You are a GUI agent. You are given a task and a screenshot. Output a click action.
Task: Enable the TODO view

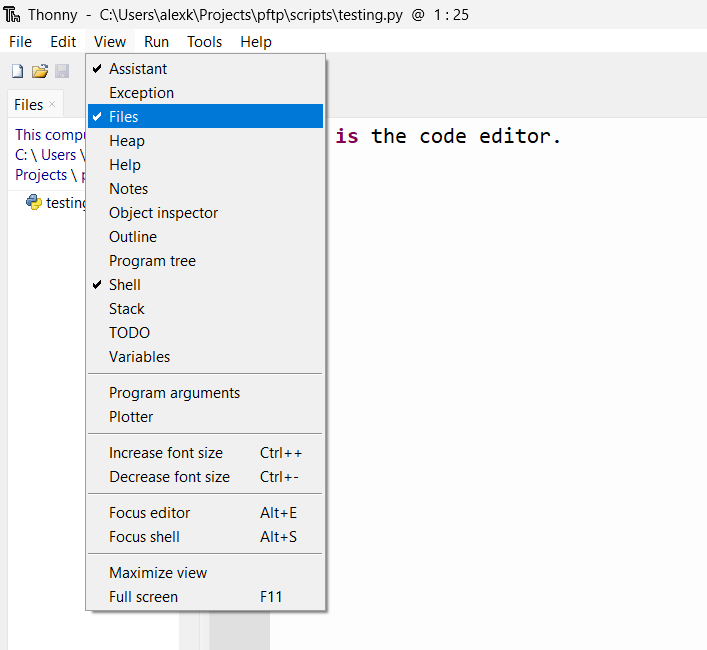pos(205,333)
